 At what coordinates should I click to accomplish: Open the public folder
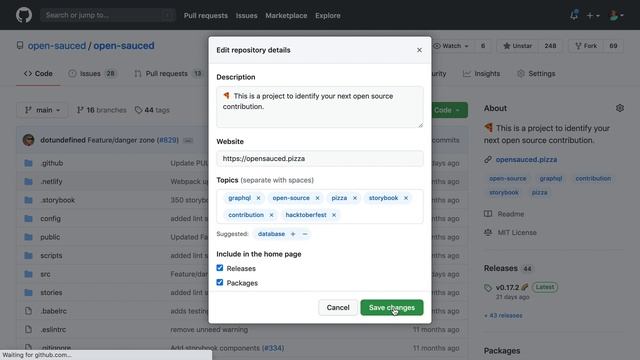tap(50, 237)
